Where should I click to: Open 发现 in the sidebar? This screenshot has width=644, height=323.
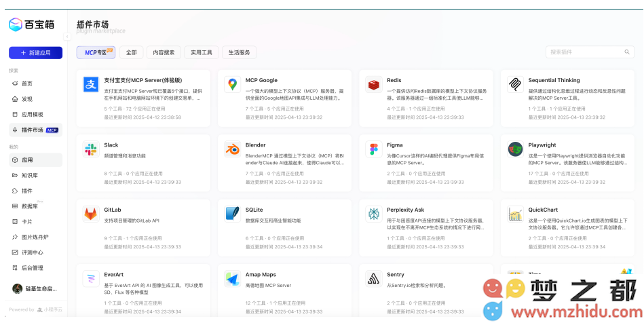36,99
